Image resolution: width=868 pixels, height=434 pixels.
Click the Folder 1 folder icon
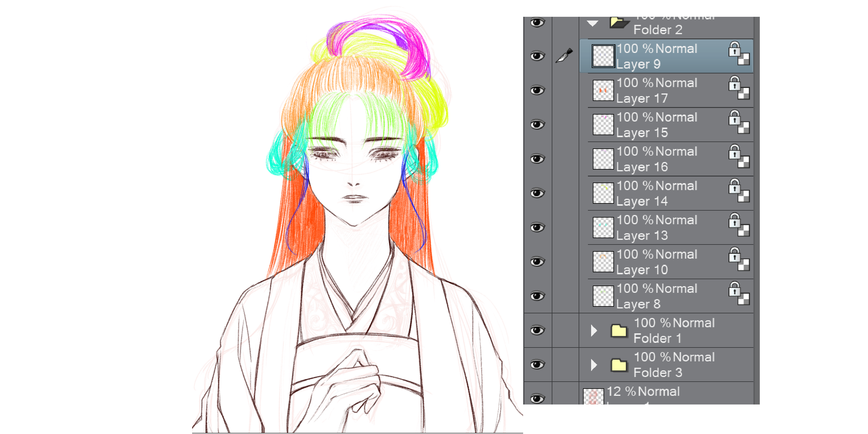tap(619, 331)
